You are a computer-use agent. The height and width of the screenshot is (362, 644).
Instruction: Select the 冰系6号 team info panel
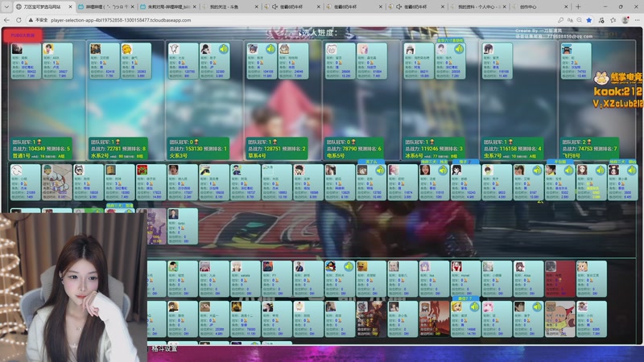[434, 148]
